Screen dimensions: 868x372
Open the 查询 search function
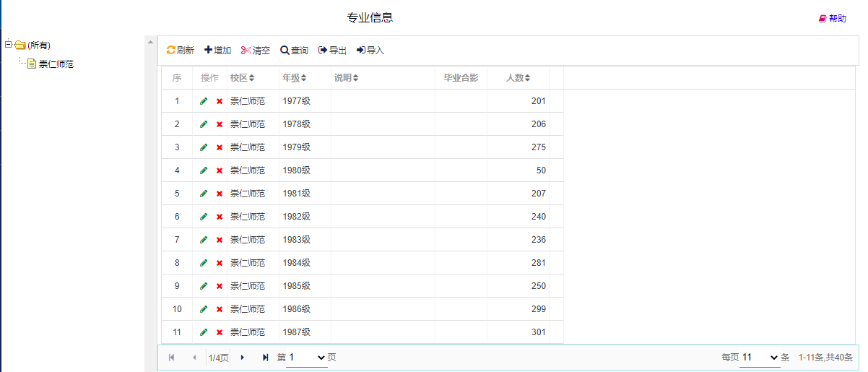tap(295, 51)
